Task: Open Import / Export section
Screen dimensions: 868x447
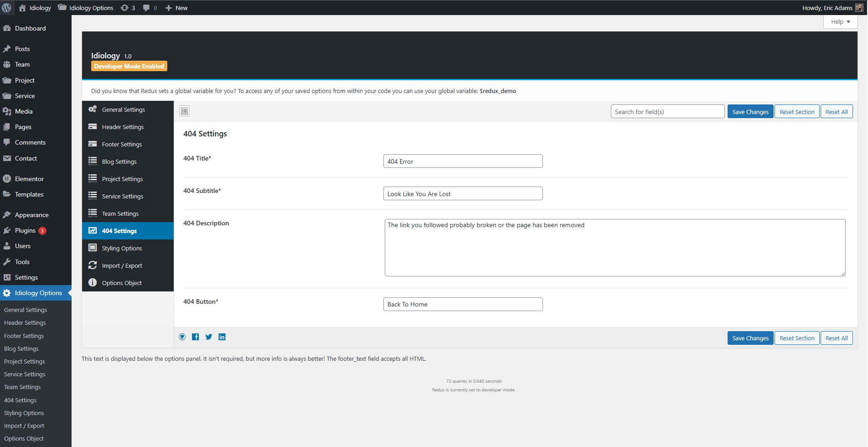Action: (122, 265)
